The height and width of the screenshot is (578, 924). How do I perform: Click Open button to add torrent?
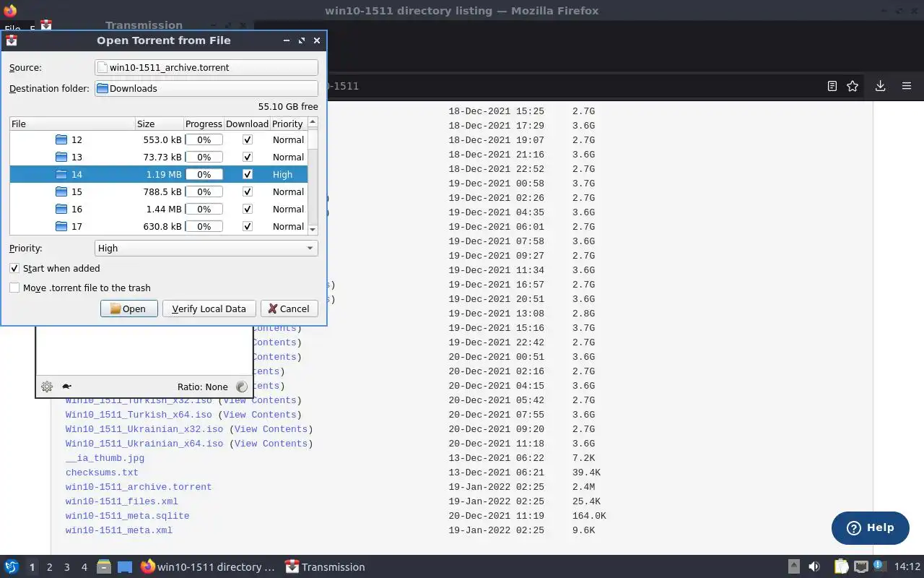point(128,309)
